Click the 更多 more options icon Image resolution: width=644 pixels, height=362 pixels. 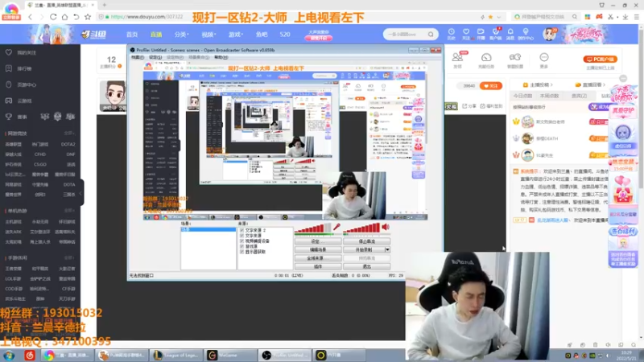544,60
